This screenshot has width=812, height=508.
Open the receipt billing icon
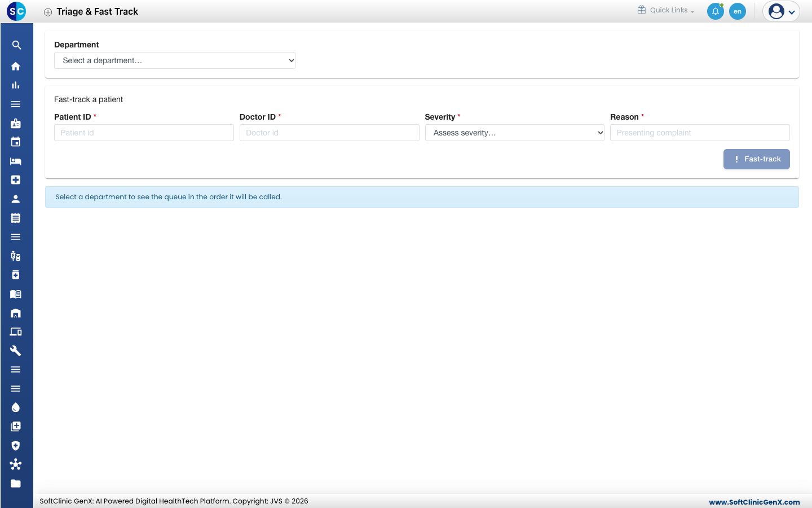point(16,218)
